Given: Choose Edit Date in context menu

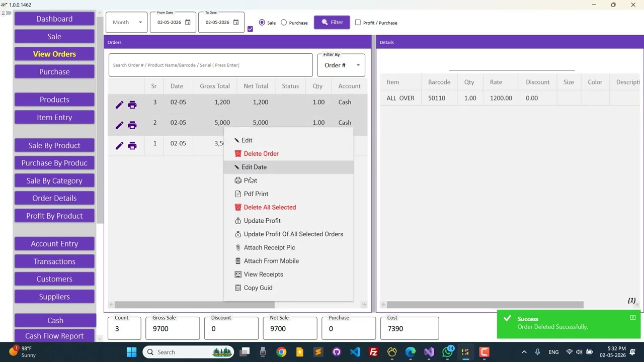Looking at the screenshot, I should tap(289, 167).
